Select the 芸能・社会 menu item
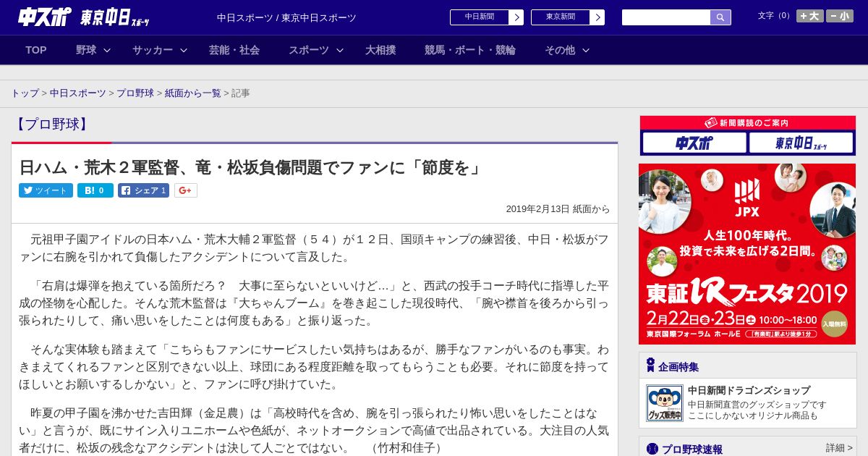This screenshot has height=456, width=868. pyautogui.click(x=234, y=50)
